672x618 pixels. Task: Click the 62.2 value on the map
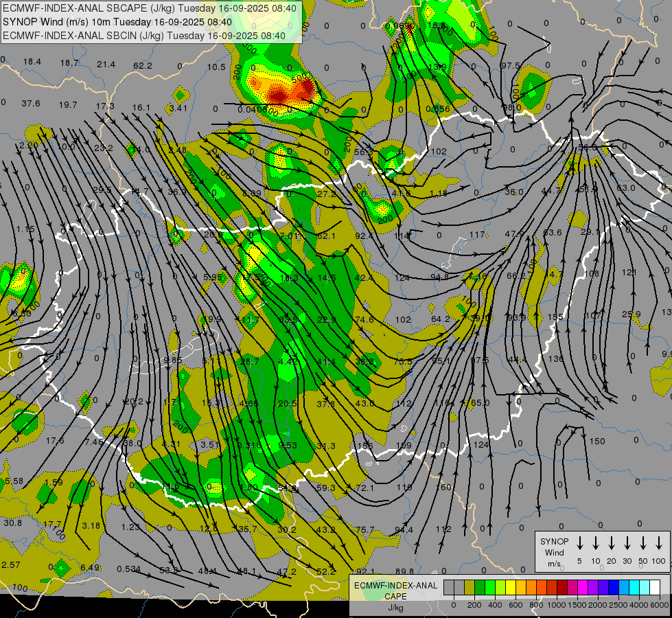click(143, 66)
